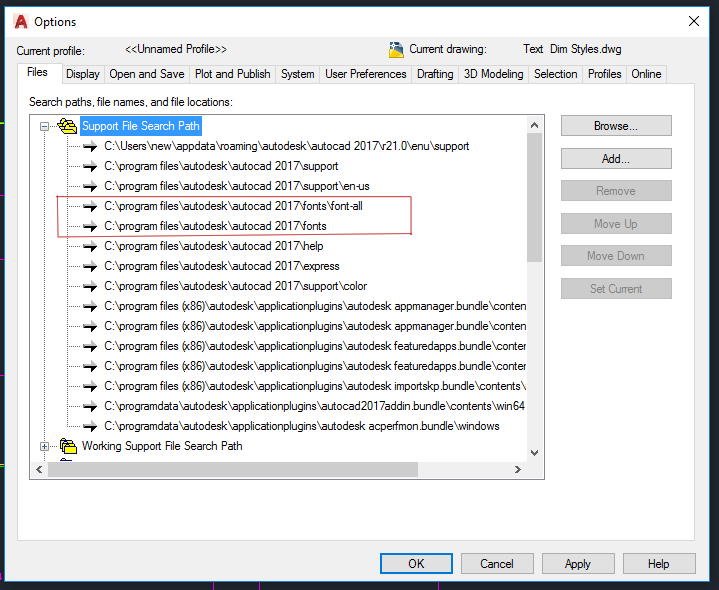
Task: Open the Open and Save tab
Action: click(147, 74)
